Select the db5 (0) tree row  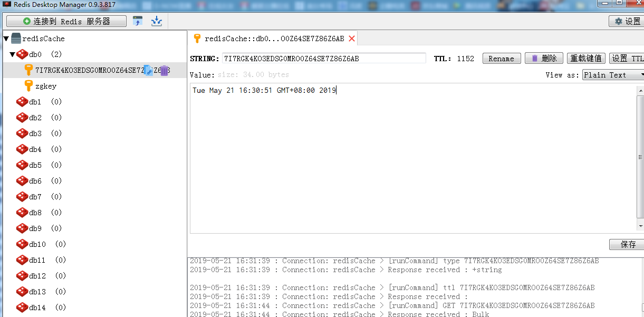click(x=95, y=165)
